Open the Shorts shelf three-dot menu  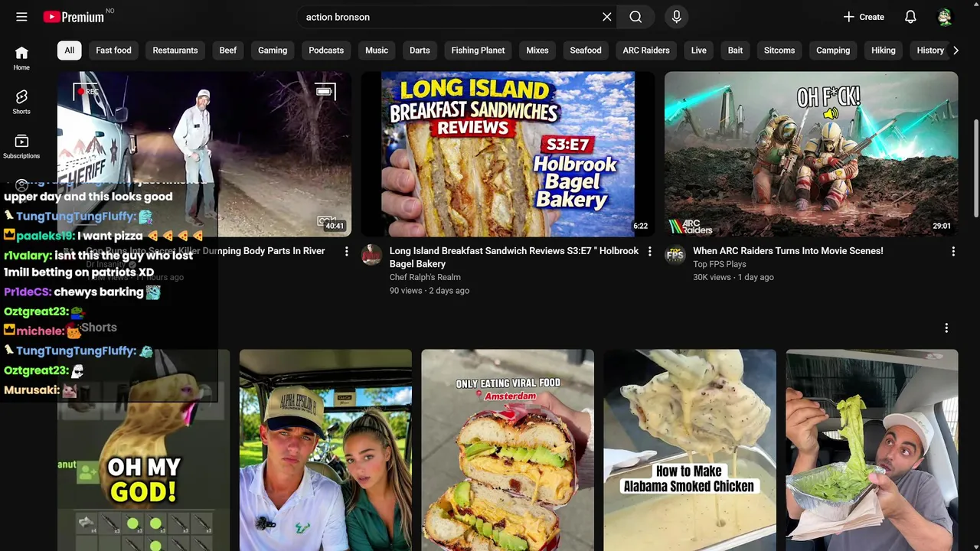click(946, 328)
